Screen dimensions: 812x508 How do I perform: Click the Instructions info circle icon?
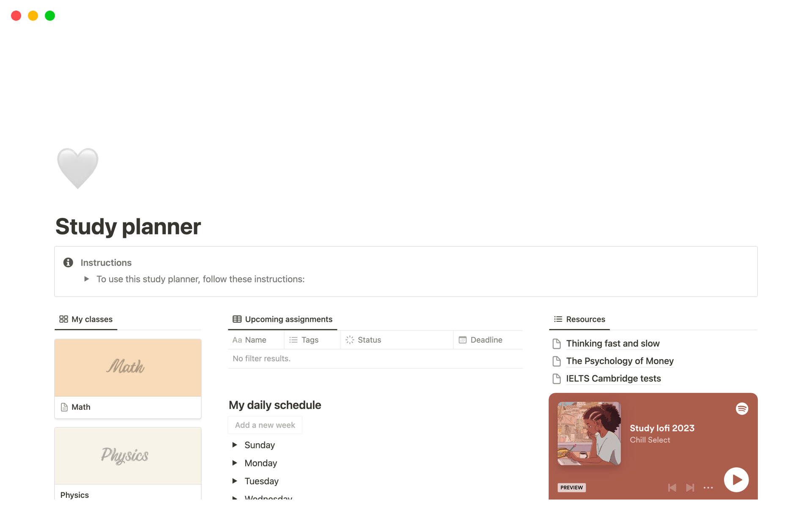69,262
